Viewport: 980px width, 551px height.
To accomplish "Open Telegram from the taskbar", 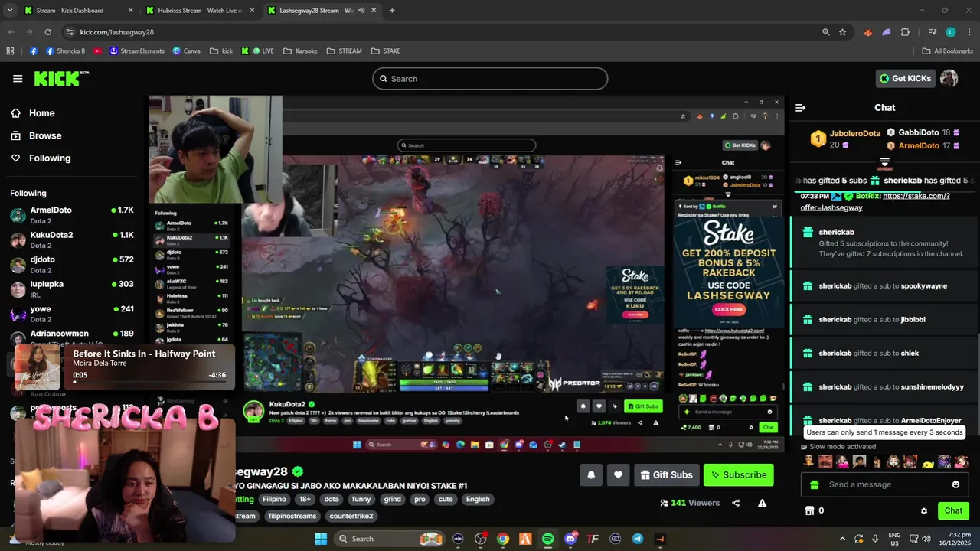I will coord(638,539).
